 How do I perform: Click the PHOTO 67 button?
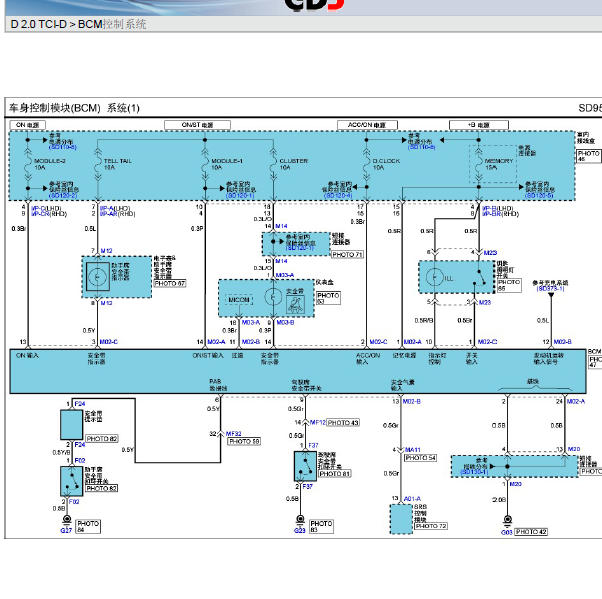(x=170, y=283)
